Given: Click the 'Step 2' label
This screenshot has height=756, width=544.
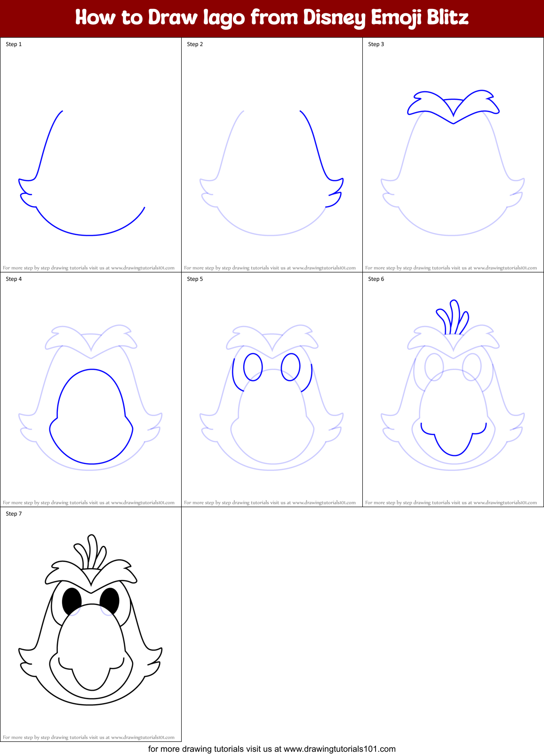Looking at the screenshot, I should click(195, 44).
